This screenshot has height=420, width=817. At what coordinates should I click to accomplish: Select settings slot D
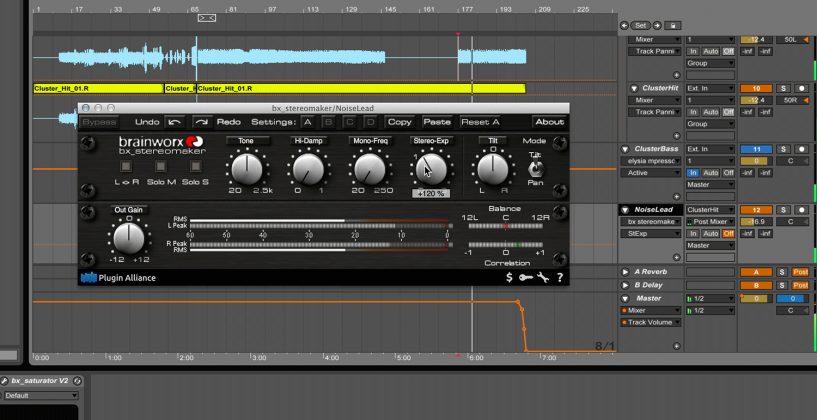[x=370, y=122]
